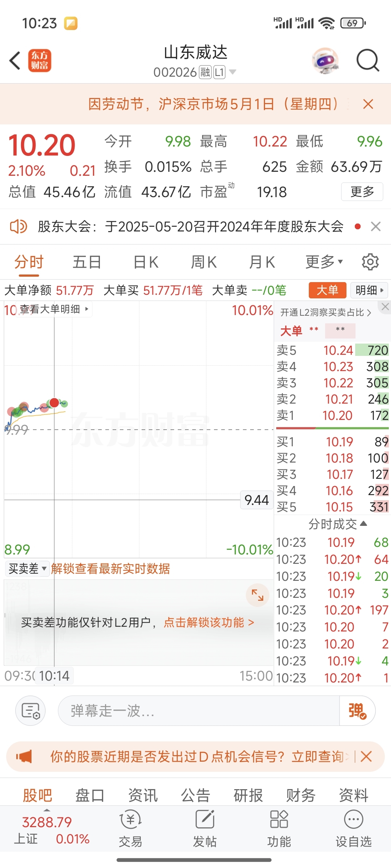391x868 pixels.
Task: Open 开通L2洞察买卖占比 link
Action: (x=326, y=312)
